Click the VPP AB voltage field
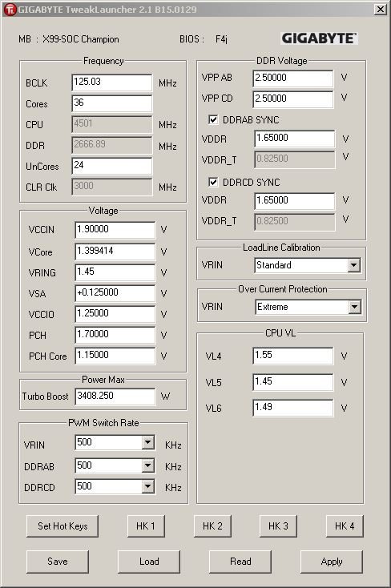Viewport: 391px width, 588px height. coord(292,79)
